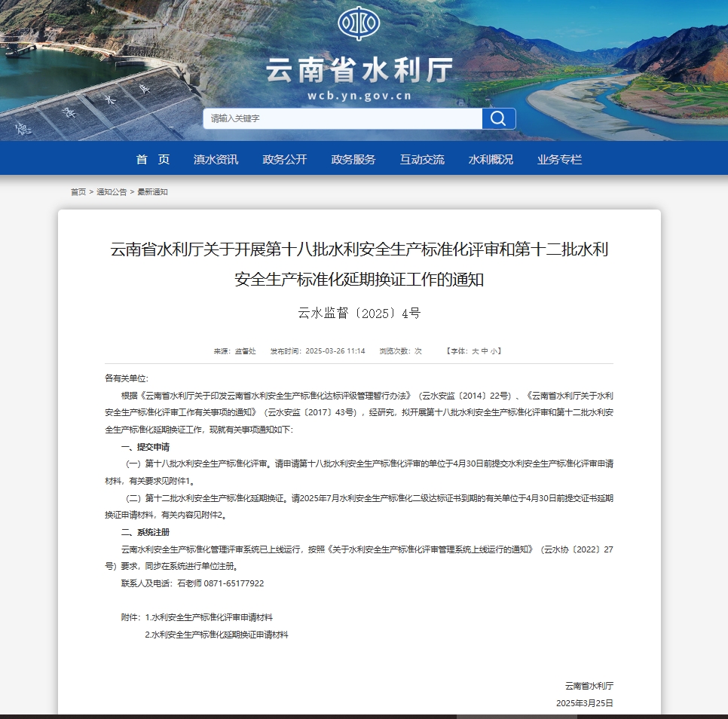The height and width of the screenshot is (719, 728).
Task: Set font size to 大
Action: (x=475, y=351)
